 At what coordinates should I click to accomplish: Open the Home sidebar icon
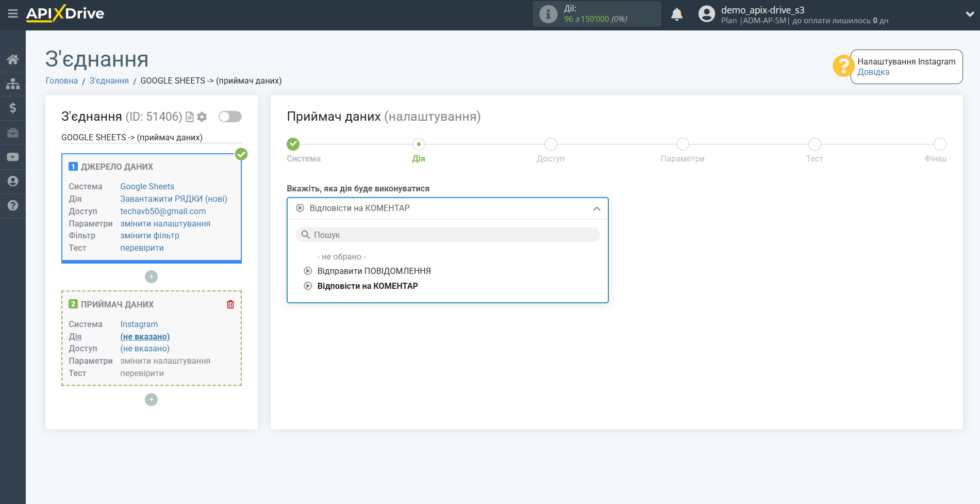tap(13, 59)
